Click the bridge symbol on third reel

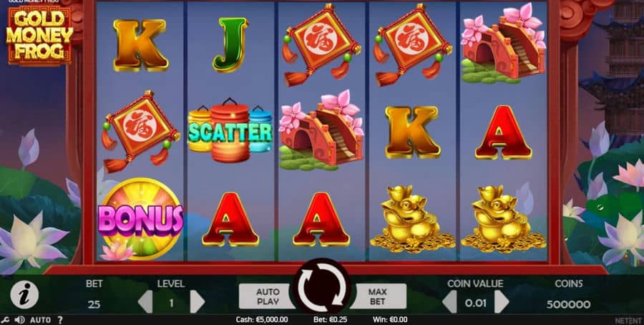[x=321, y=130]
